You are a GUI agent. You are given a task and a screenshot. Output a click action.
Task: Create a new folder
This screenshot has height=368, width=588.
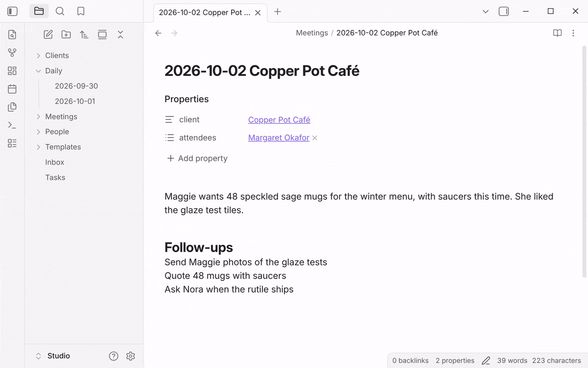point(66,34)
